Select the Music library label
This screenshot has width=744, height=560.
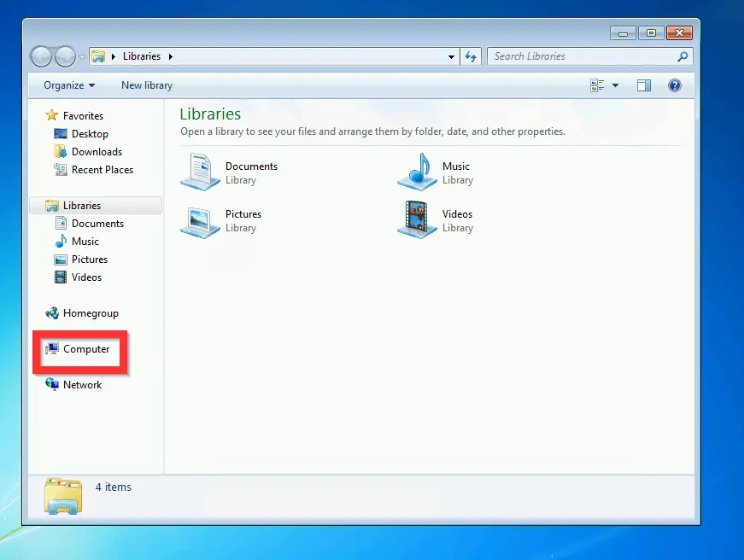tap(456, 166)
